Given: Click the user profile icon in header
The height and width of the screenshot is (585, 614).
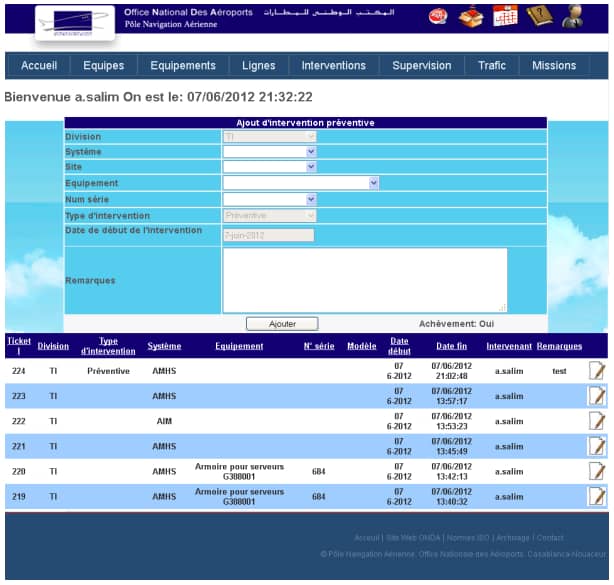Looking at the screenshot, I should [572, 16].
